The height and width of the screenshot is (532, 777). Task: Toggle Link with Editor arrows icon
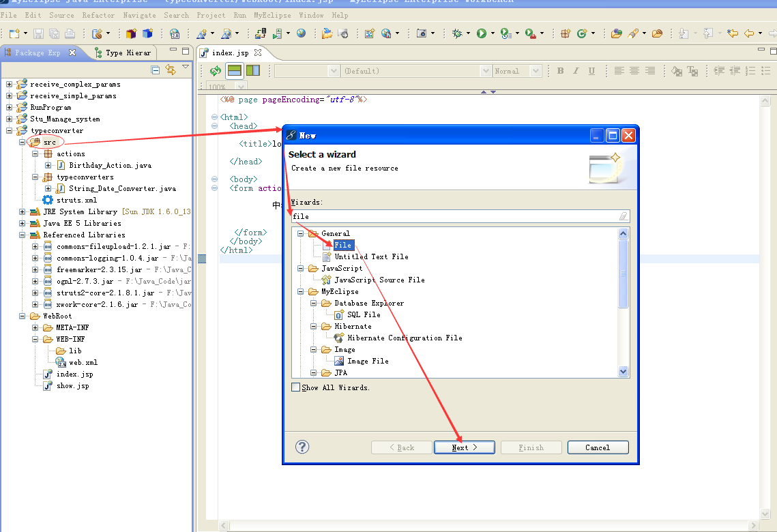click(171, 70)
